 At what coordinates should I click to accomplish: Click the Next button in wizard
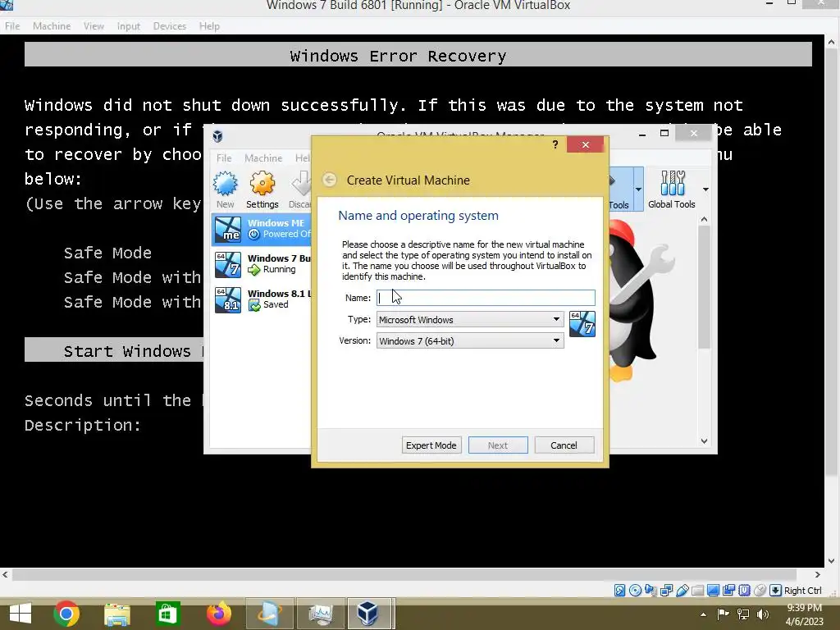(498, 445)
